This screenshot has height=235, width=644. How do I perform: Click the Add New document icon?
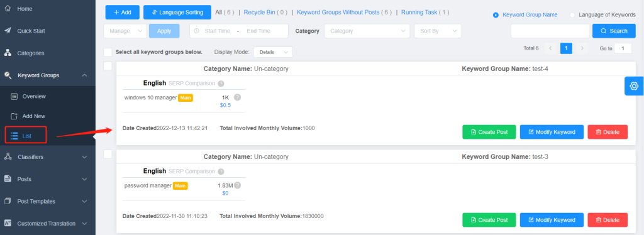pos(14,116)
